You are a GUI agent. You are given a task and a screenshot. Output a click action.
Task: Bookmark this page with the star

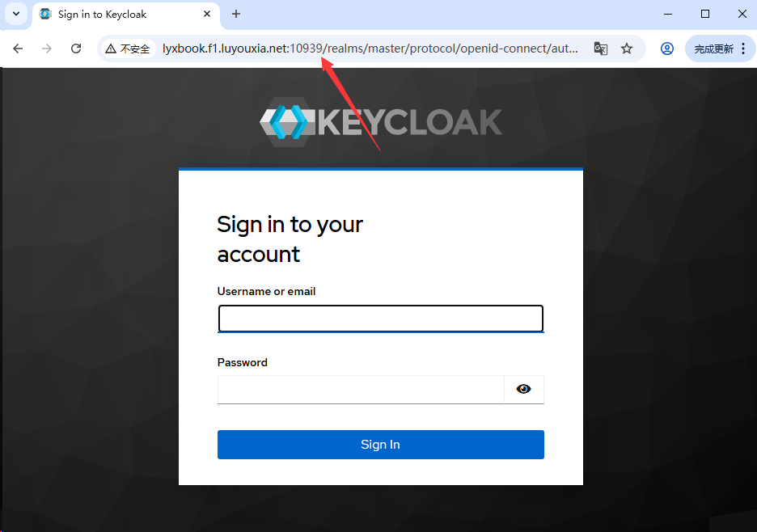click(627, 49)
